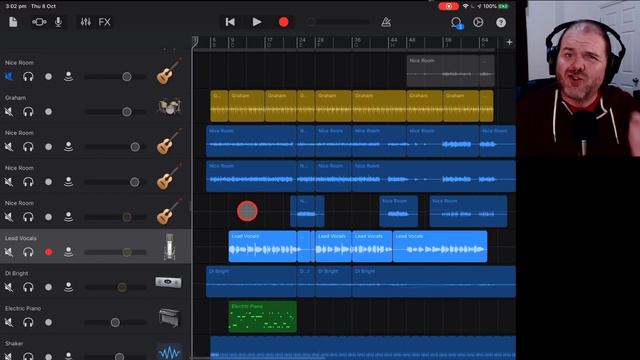Open song settings clock-style icon
Image resolution: width=640 pixels, height=360 pixels.
click(x=478, y=22)
